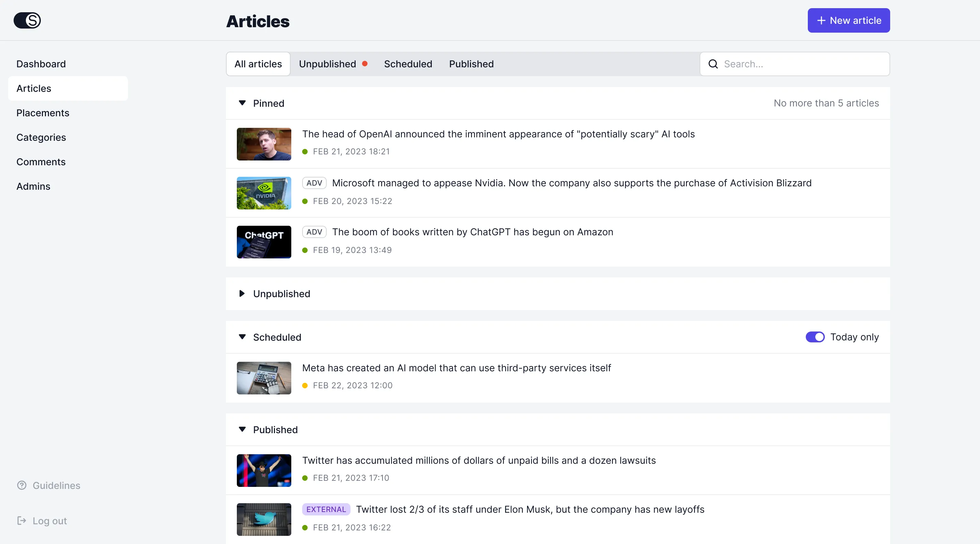Click the Search input field

pyautogui.click(x=803, y=64)
